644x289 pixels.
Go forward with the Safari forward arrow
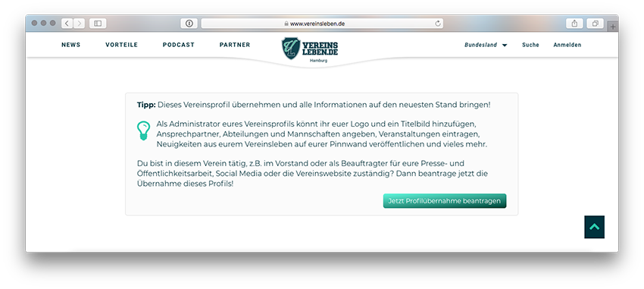tap(80, 24)
